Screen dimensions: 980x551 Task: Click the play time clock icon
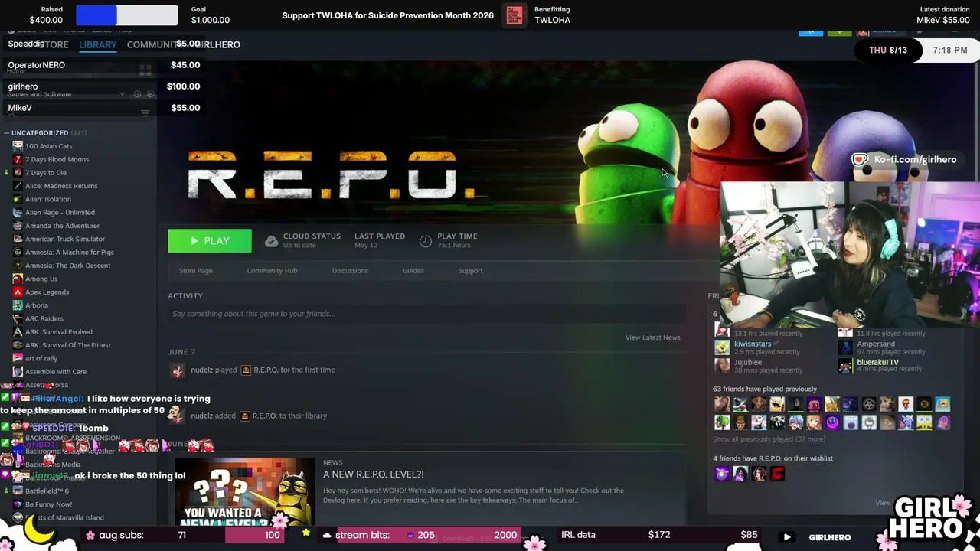click(426, 241)
